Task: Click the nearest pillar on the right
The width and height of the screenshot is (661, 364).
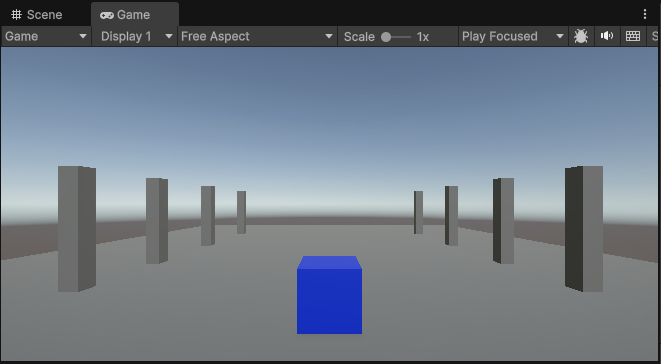Action: pyautogui.click(x=584, y=229)
